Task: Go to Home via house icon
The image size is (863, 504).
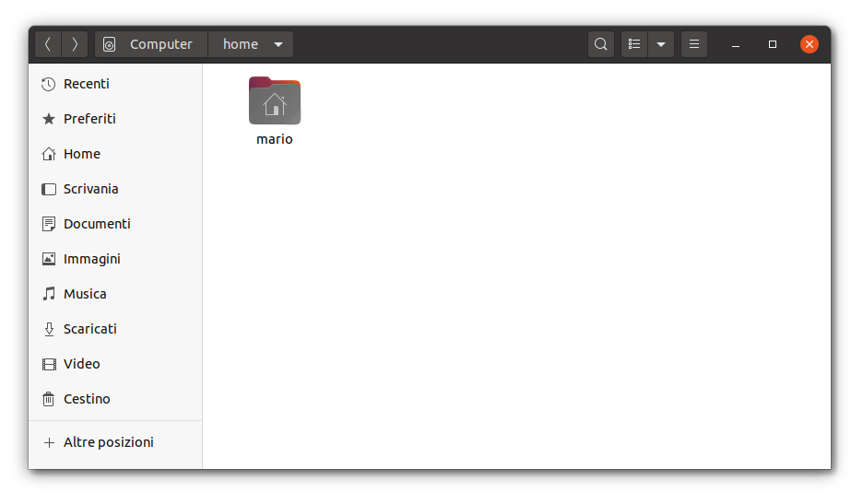Action: point(49,154)
